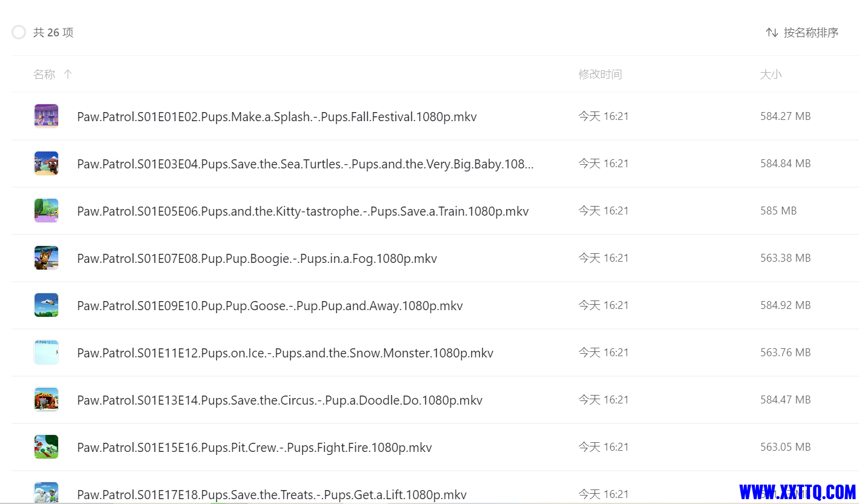Select file name Paw.Patrol.S01E09E10.Pup.Pup.Goose
Viewport: 859px width, 504px height.
pos(270,305)
